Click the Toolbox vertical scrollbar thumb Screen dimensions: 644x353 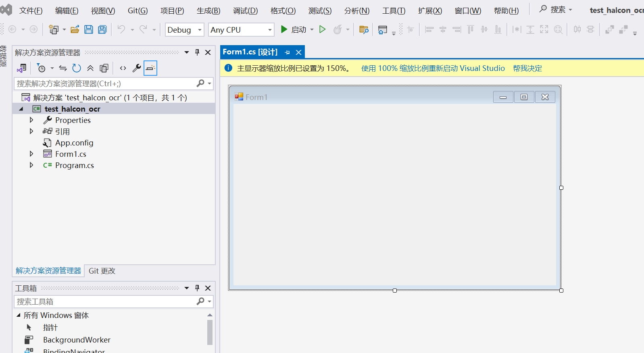(210, 332)
